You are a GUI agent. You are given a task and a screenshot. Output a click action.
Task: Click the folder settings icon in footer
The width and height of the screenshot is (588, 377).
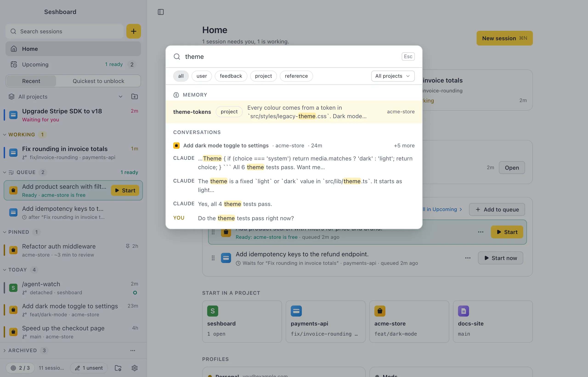click(118, 368)
